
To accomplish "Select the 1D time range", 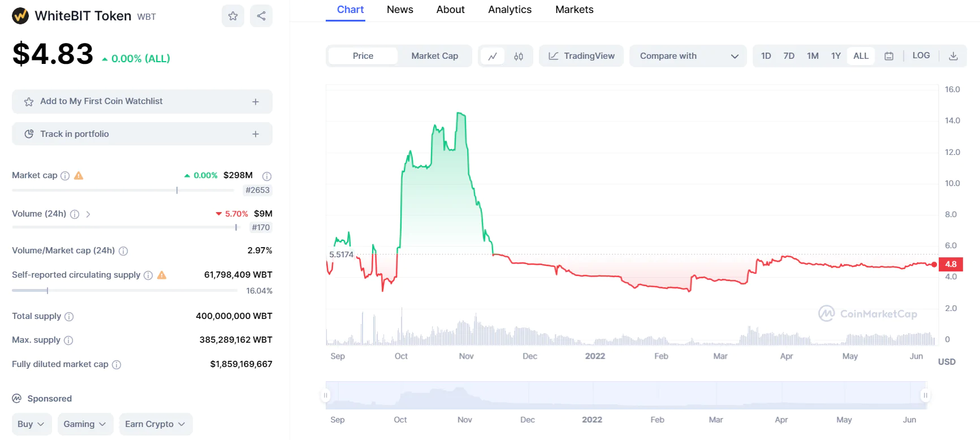I will point(766,56).
